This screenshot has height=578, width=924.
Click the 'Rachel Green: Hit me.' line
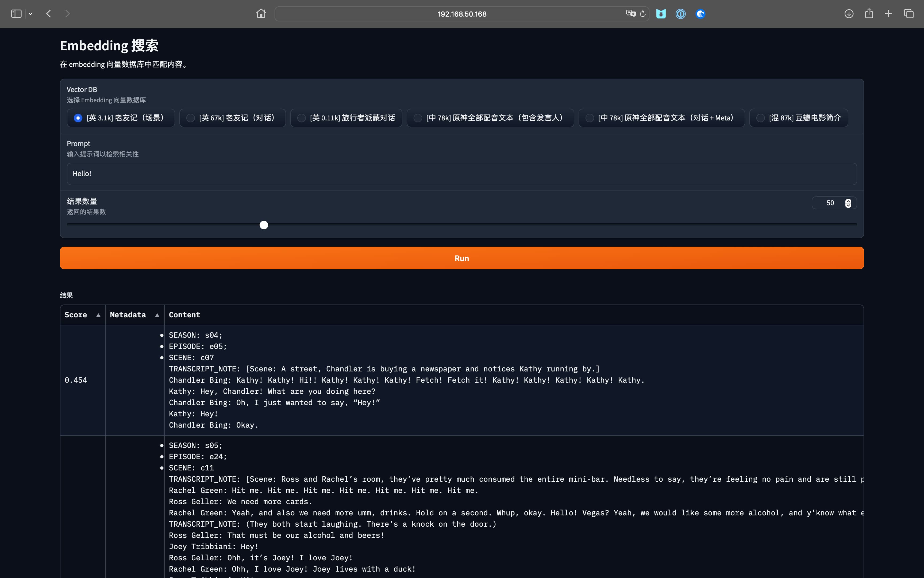click(x=324, y=490)
